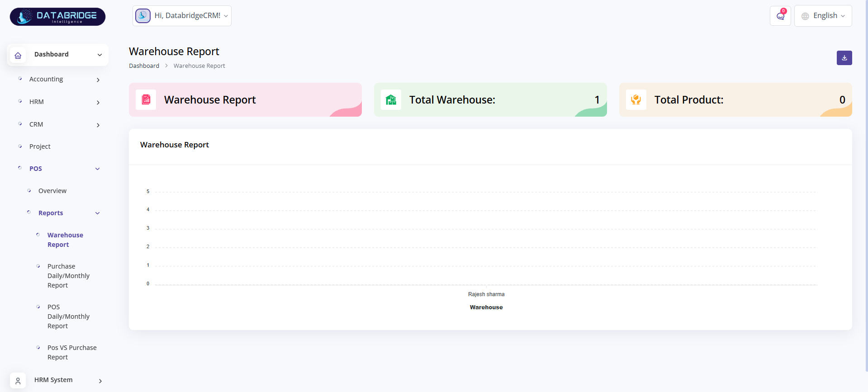868x392 pixels.
Task: Open the Project menu item
Action: tap(40, 146)
